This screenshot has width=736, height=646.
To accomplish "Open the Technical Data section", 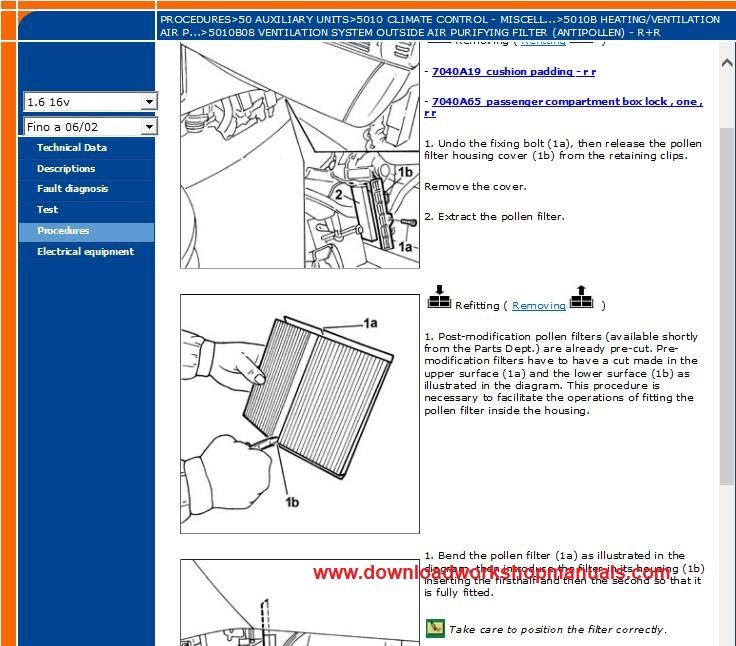I will [72, 147].
